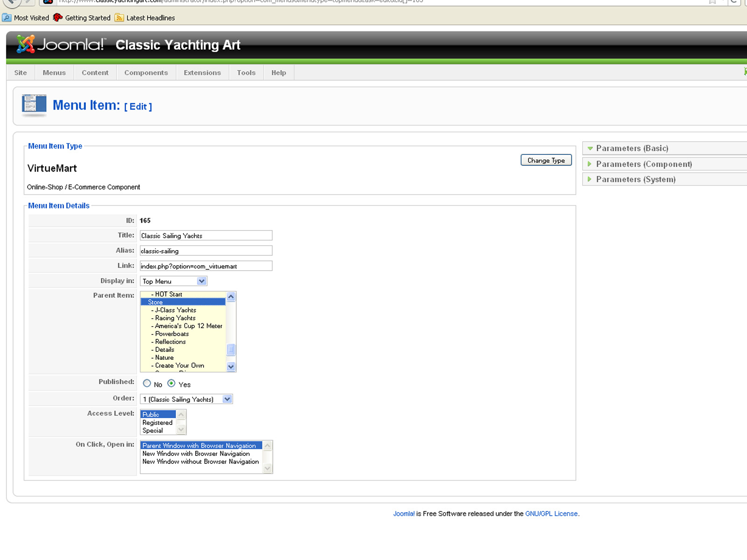Expand Parameters (Component) panel
Viewport: 747px width, 560px height.
665,164
